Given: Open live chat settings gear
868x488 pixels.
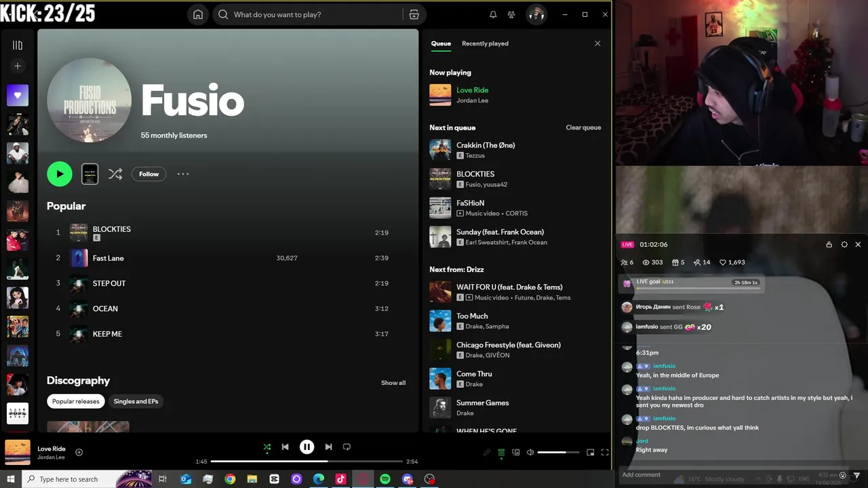Looking at the screenshot, I should 844,245.
